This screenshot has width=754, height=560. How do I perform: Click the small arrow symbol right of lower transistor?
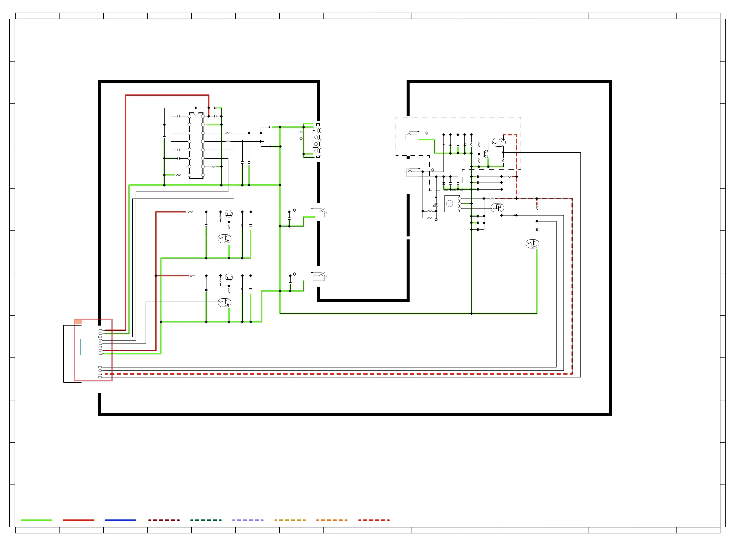click(515, 215)
